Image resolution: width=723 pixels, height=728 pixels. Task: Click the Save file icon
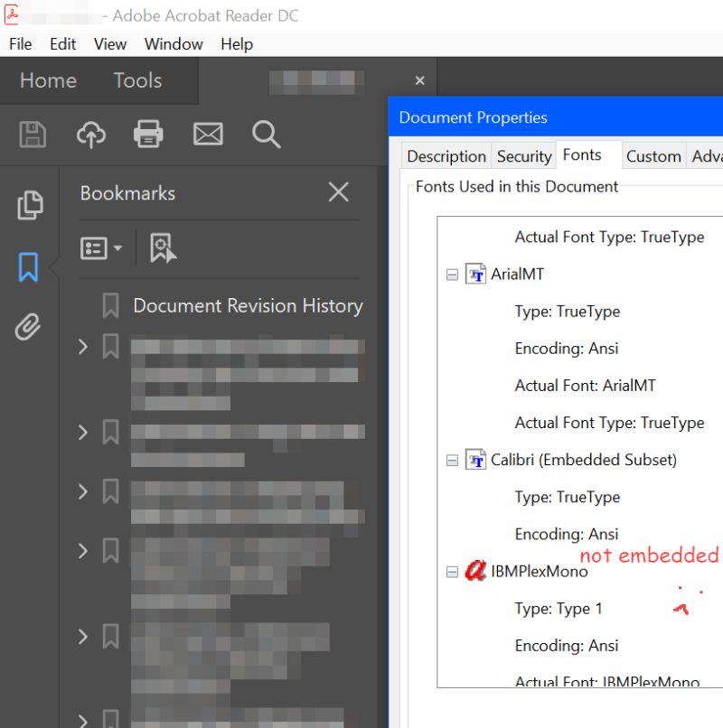point(32,133)
